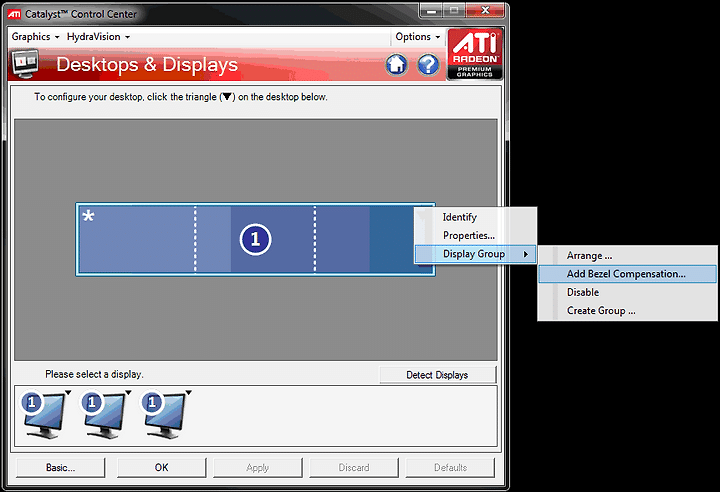Click the circled 1 on desktop group
This screenshot has width=720, height=492.
point(255,239)
